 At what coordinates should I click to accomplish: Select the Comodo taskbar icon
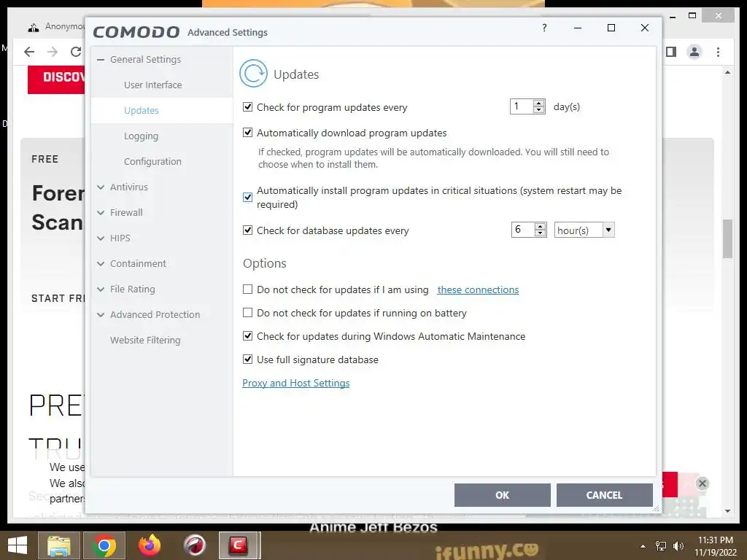point(239,545)
